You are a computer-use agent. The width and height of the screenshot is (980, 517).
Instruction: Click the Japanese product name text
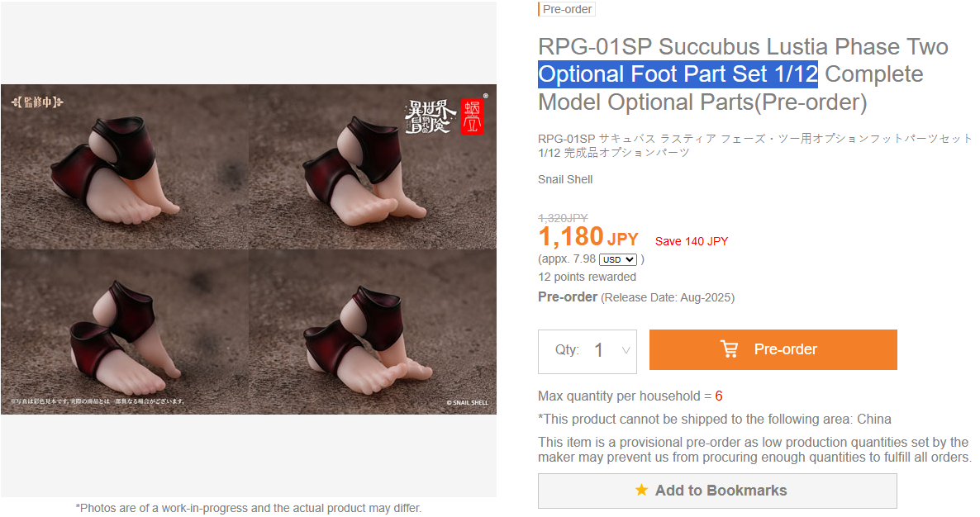tap(755, 145)
